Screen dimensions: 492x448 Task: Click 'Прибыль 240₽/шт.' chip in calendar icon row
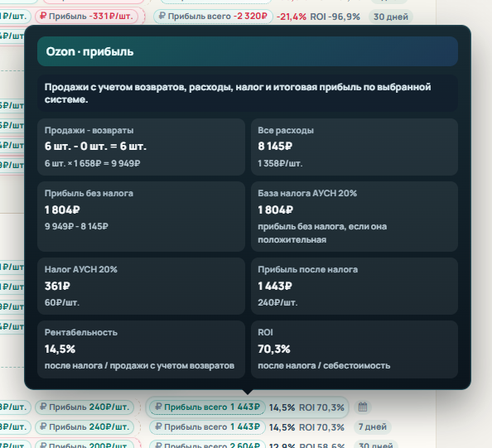(84, 407)
